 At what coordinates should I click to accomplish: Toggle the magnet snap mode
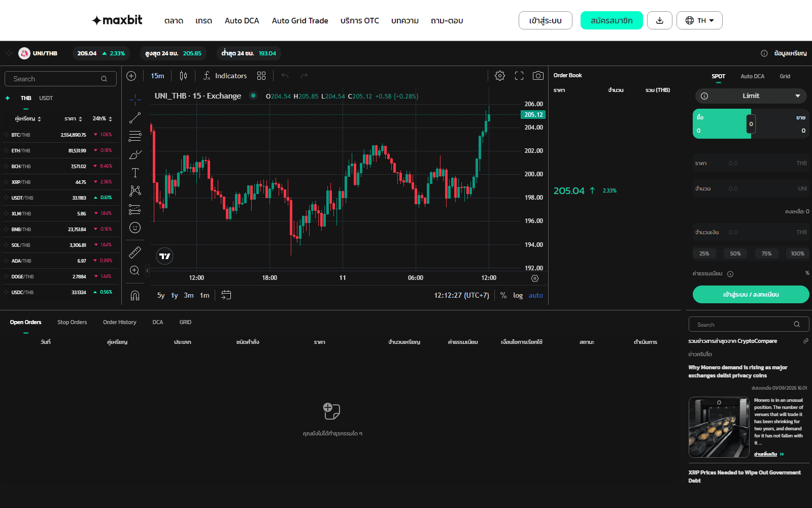[135, 295]
